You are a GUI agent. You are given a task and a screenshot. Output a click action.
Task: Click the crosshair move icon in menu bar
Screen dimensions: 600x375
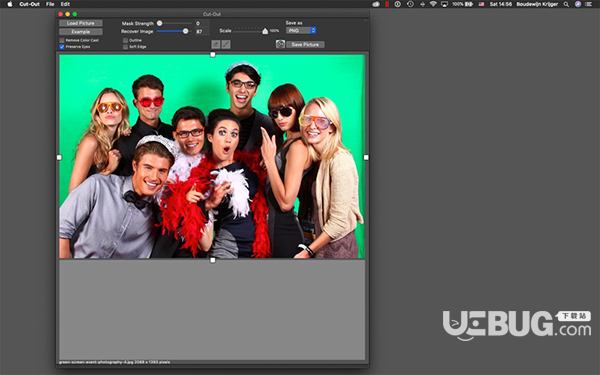pos(422,4)
